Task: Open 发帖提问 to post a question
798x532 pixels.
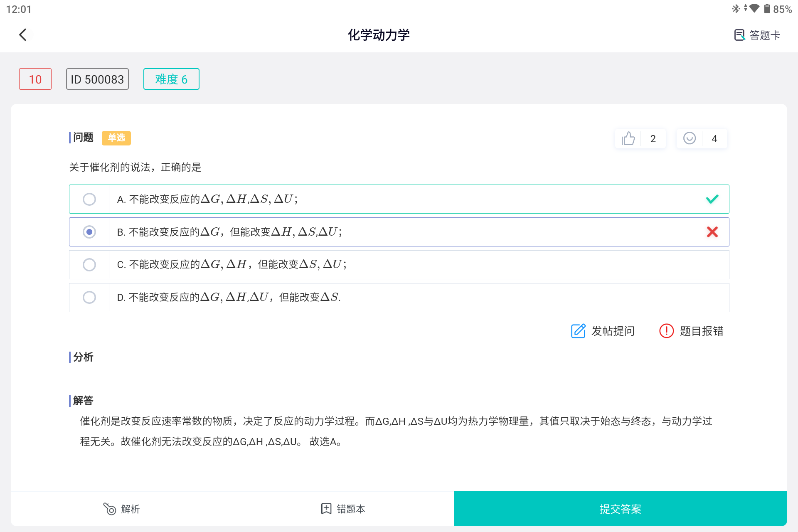Action: click(x=603, y=331)
